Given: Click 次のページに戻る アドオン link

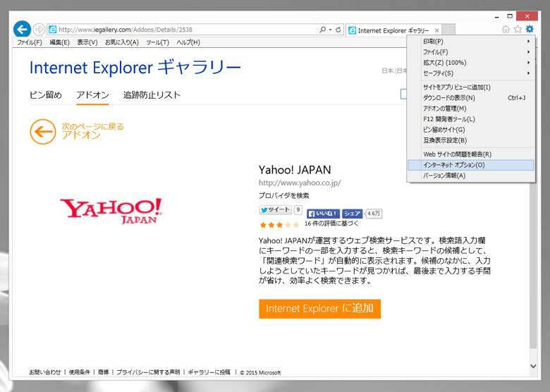Looking at the screenshot, I should coord(92,130).
